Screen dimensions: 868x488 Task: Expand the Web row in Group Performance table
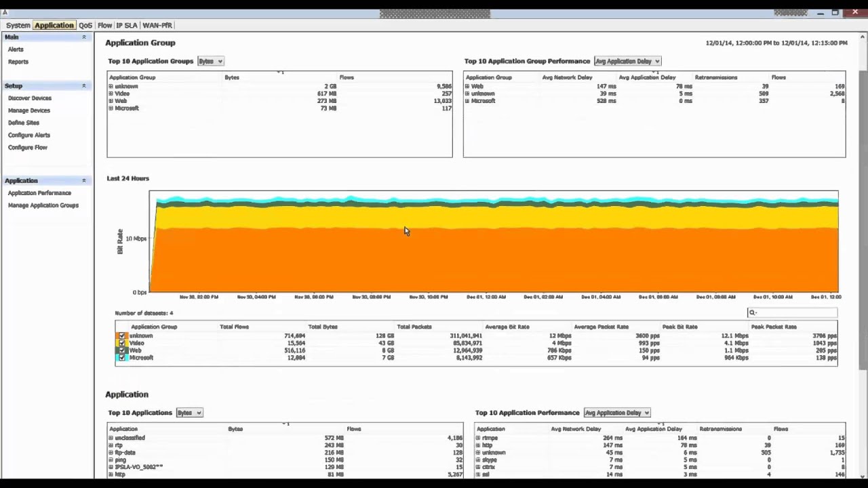click(x=467, y=87)
